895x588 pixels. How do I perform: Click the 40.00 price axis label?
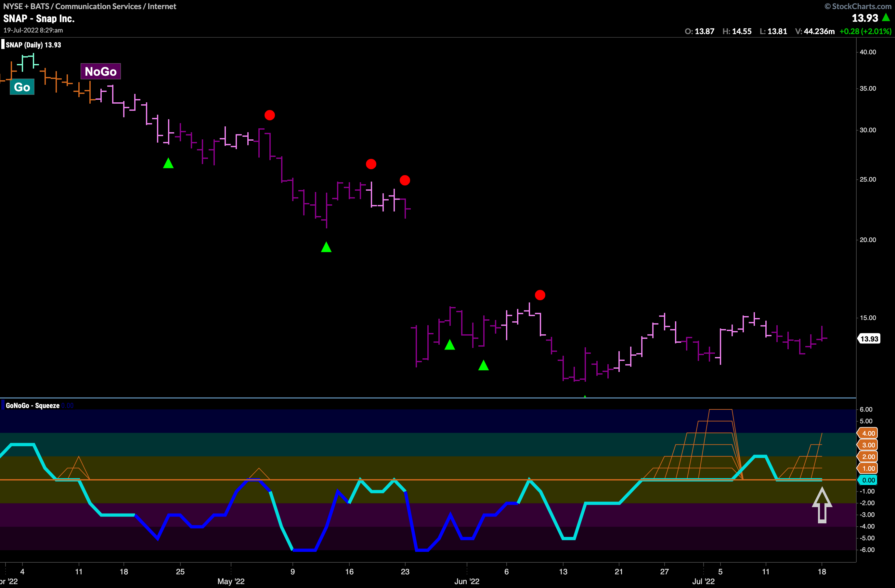[868, 52]
